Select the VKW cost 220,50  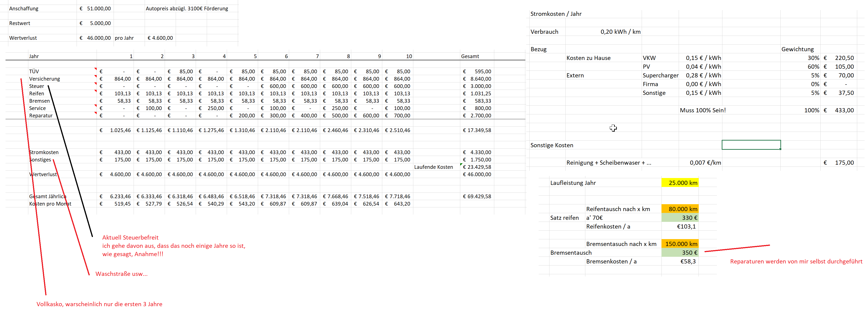(x=839, y=58)
